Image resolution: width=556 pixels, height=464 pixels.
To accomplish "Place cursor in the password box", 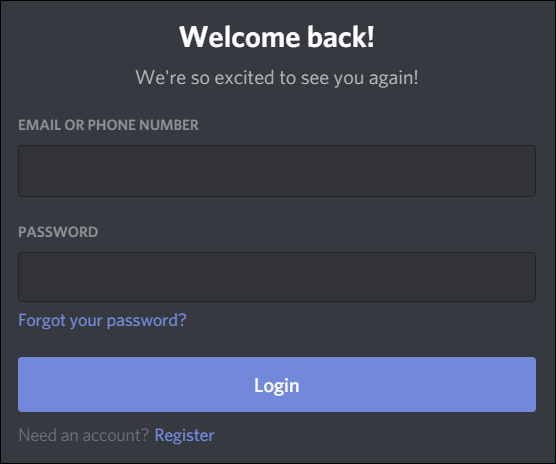I will (x=277, y=277).
